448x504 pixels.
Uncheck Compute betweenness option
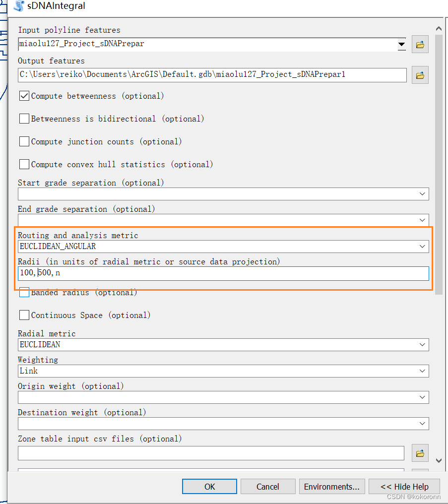(x=24, y=96)
